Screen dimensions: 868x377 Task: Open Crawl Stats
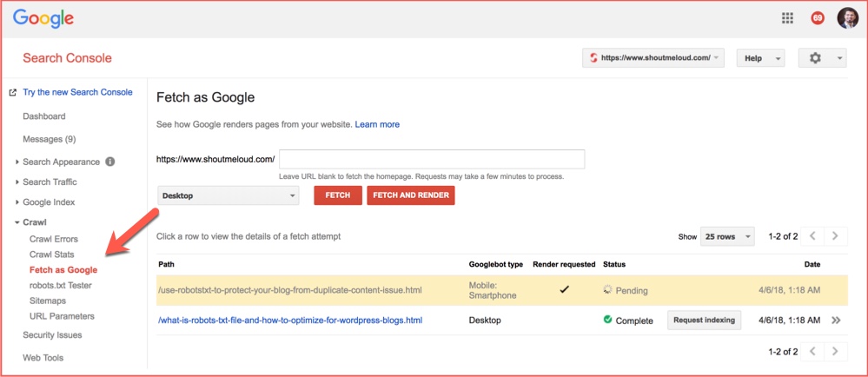(x=51, y=255)
